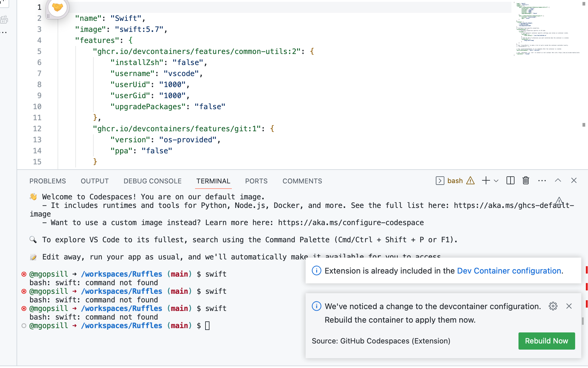Click the empty circle marker on current prompt
Screen dimensions: 588x368
[x=24, y=326]
